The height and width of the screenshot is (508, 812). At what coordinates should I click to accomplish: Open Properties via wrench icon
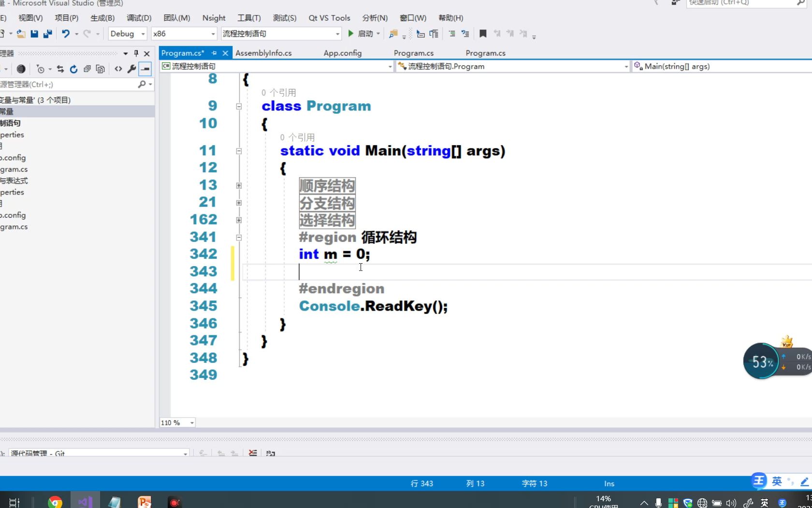[131, 69]
